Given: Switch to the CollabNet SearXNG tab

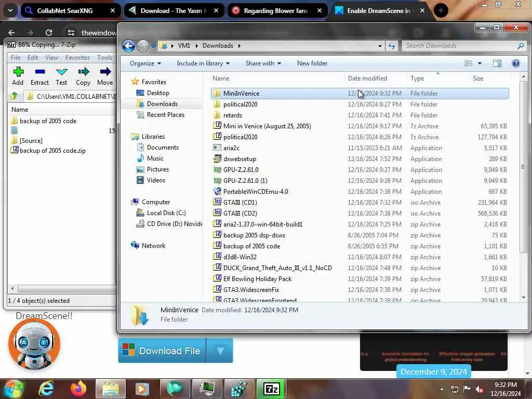Looking at the screenshot, I should (70, 10).
